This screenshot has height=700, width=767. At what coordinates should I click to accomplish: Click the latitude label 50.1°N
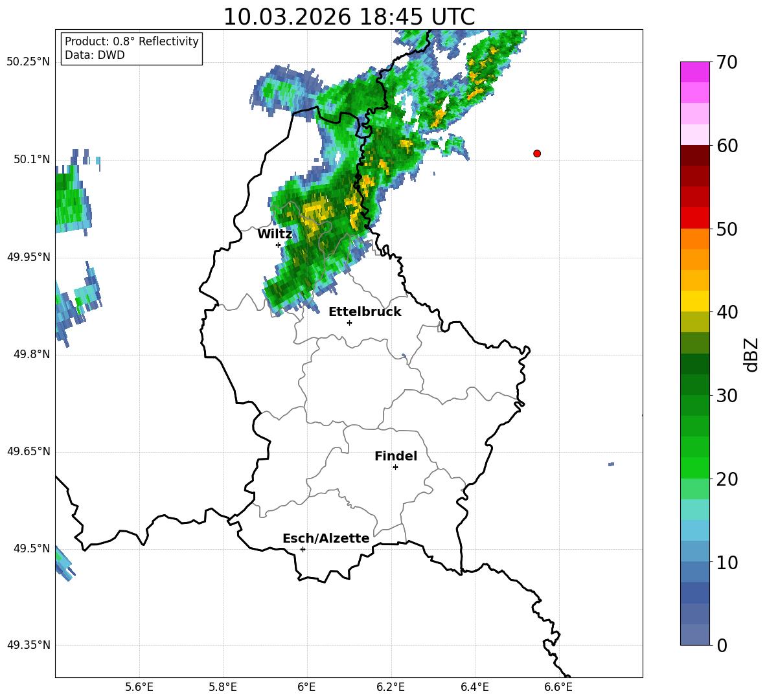point(32,159)
